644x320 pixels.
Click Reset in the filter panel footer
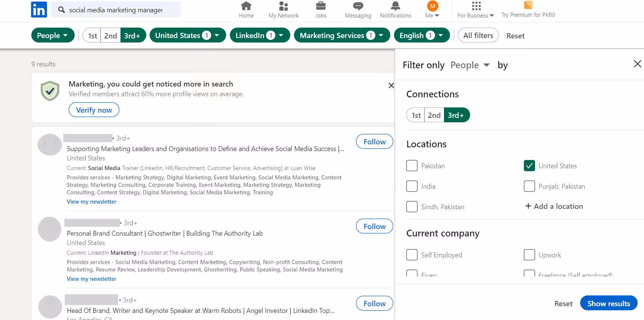pos(563,304)
